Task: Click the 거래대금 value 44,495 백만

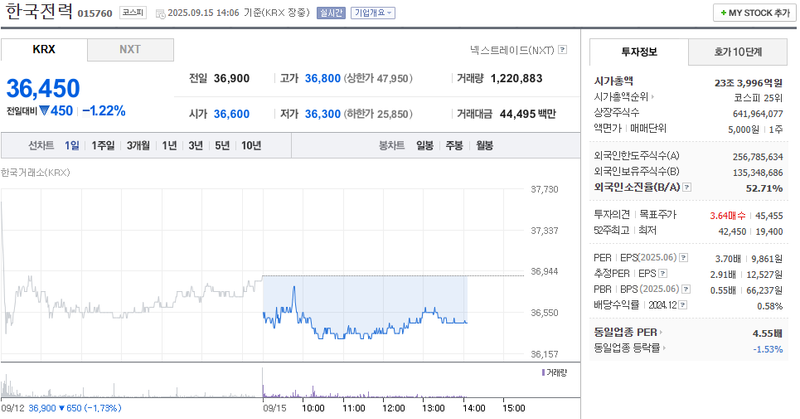Action: click(528, 114)
